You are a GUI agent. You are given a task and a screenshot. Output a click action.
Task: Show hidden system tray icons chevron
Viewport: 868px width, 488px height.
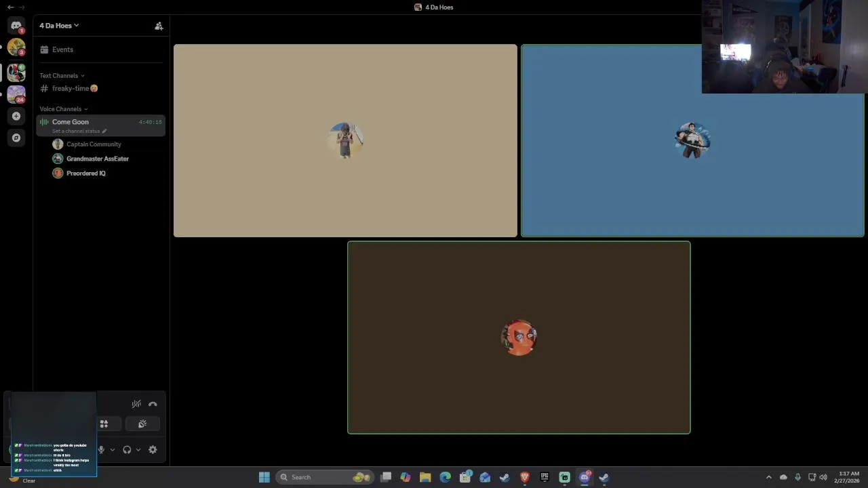(x=768, y=477)
